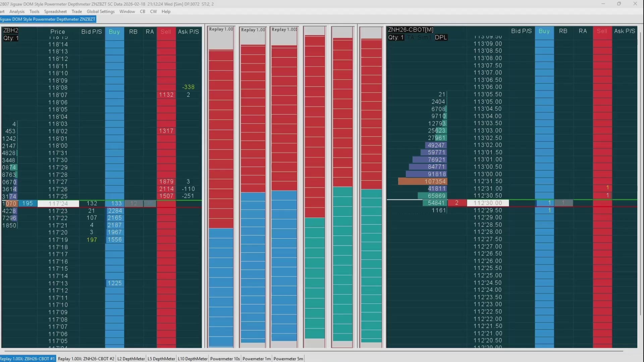Viewport: 644px width, 362px height.
Task: Click the Buy column header in ZBH2 DOM
Action: (114, 32)
